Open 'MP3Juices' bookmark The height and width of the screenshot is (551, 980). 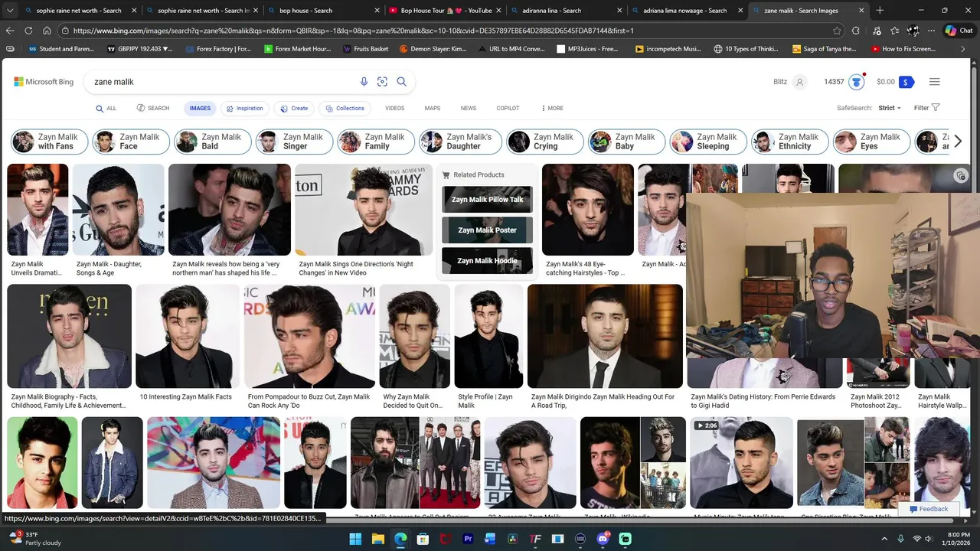click(x=587, y=49)
